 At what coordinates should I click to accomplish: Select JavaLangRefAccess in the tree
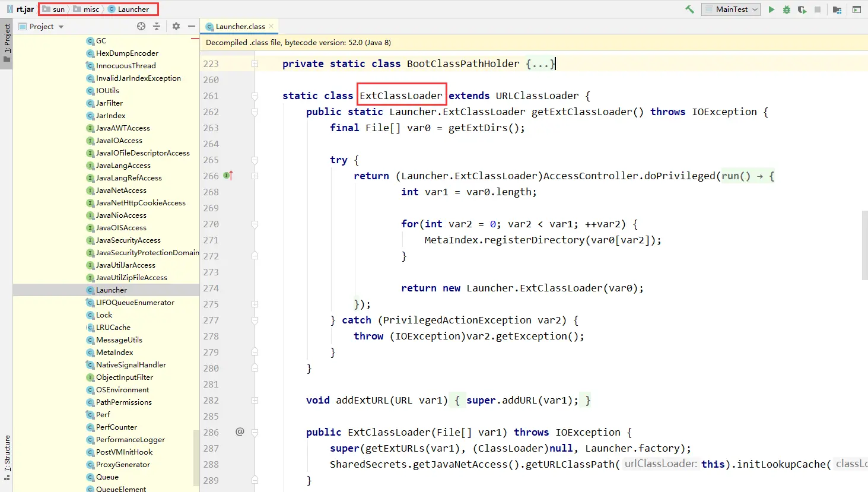tap(129, 177)
